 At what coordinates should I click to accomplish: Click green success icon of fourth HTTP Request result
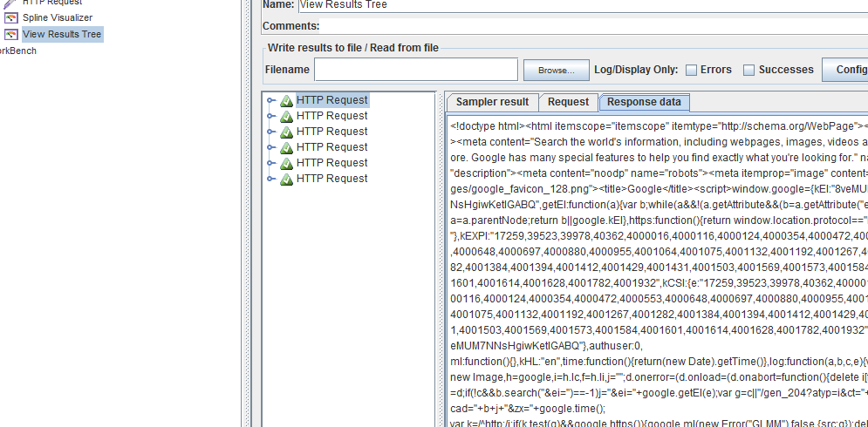tap(286, 147)
